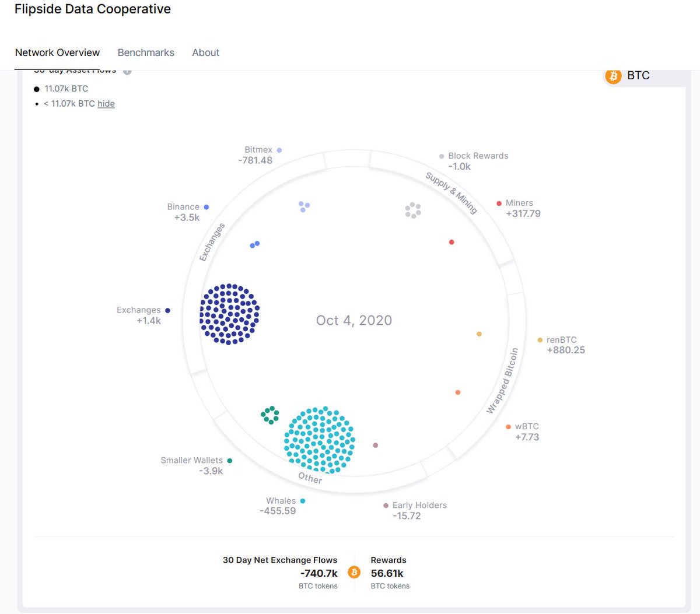The height and width of the screenshot is (614, 700).
Task: Click the Supply & Mining ring label
Action: click(x=452, y=193)
